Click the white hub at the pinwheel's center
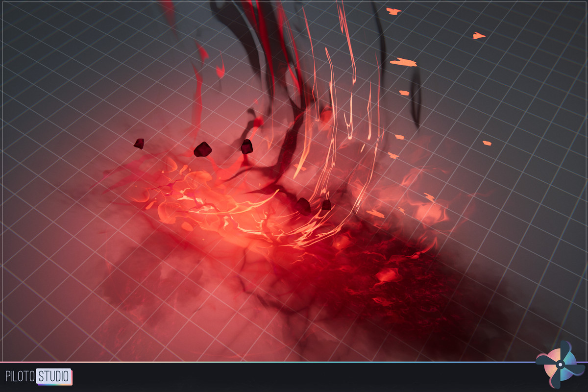588x392 pixels. tap(561, 365)
